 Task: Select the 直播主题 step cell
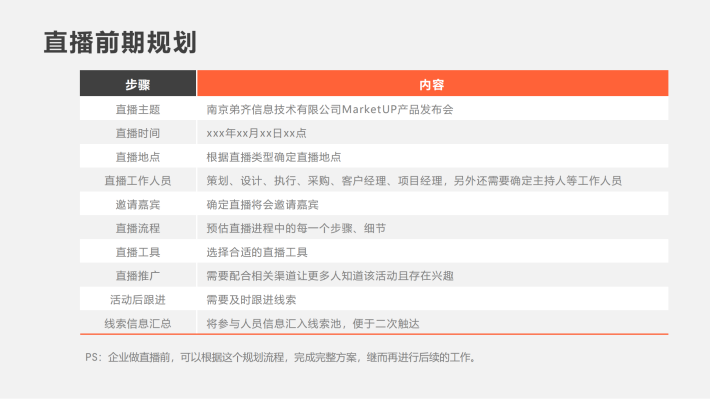(138, 109)
